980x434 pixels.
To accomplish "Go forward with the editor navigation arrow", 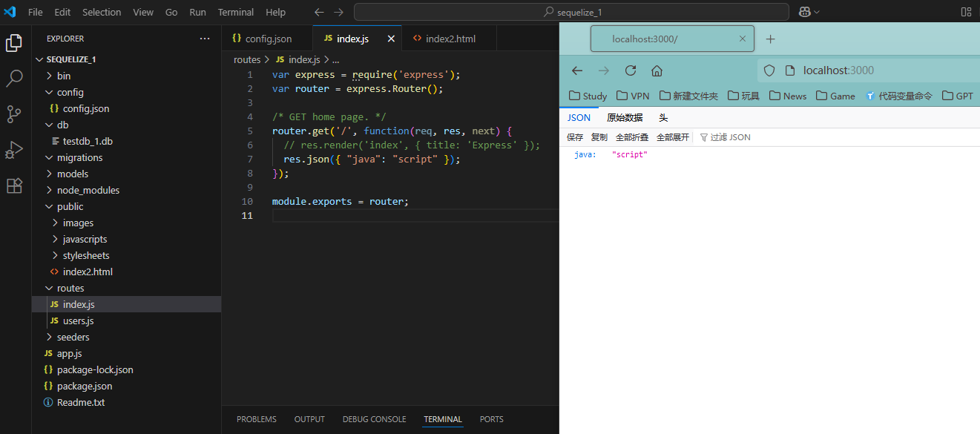I will [x=338, y=12].
